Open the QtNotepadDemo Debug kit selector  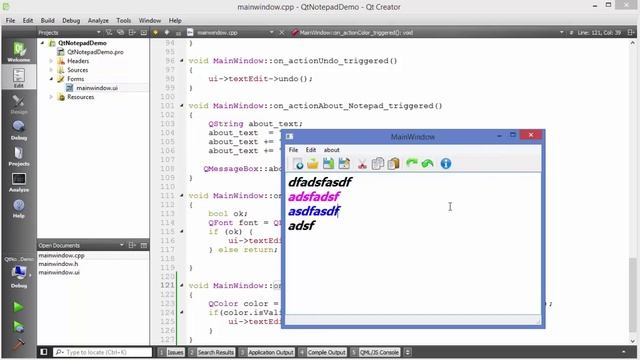pos(19,273)
